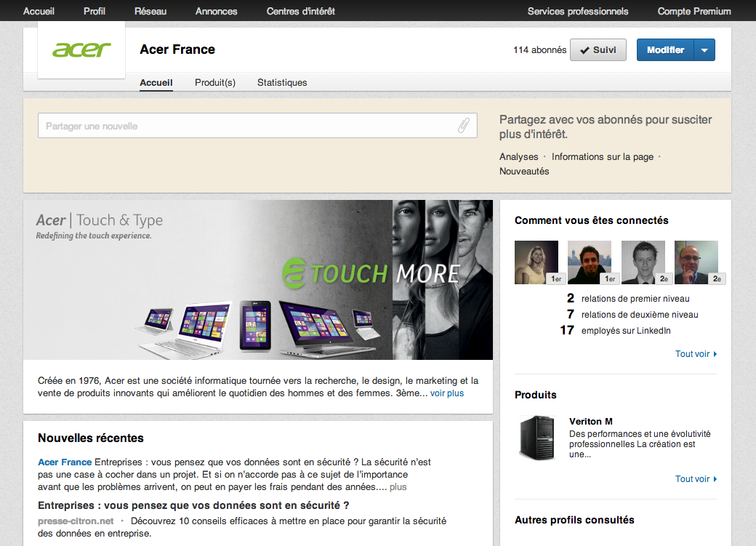Open relations de premier niveau
Image resolution: width=756 pixels, height=546 pixels.
coord(635,299)
